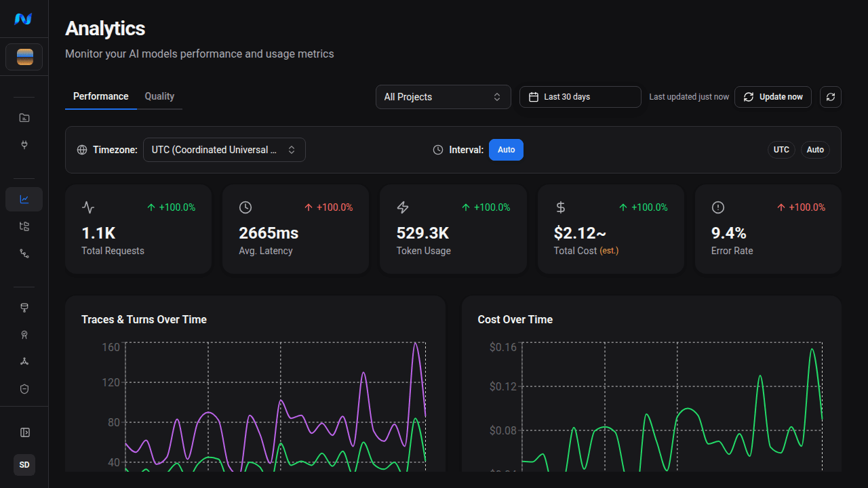Click the Traces & Turns Over Time title
This screenshot has height=488, width=868.
click(144, 319)
